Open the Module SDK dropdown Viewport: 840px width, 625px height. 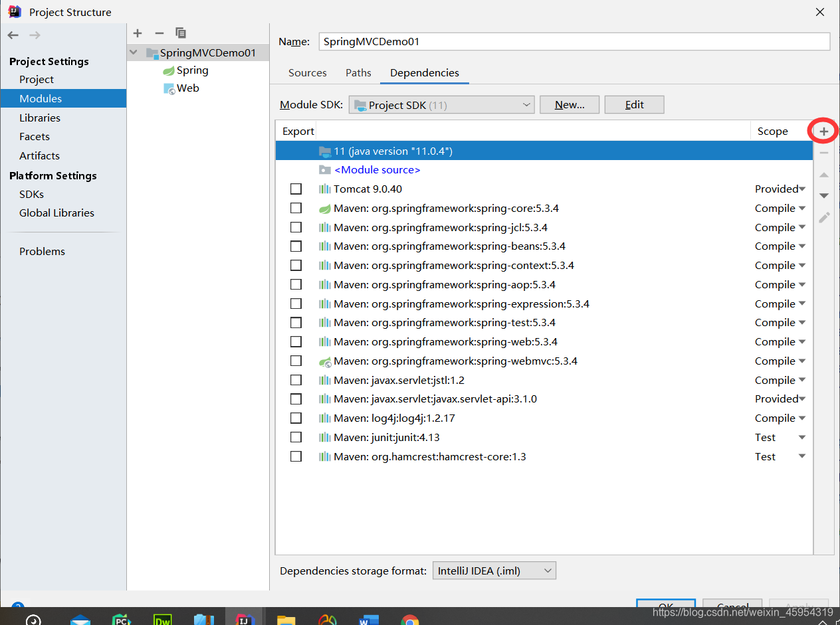[x=441, y=105]
